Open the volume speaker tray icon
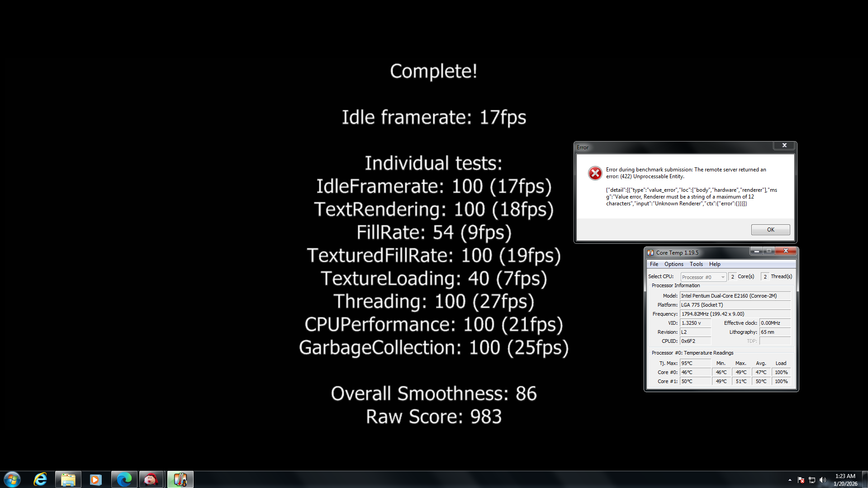Screen dimensions: 868x488 [x=823, y=480]
